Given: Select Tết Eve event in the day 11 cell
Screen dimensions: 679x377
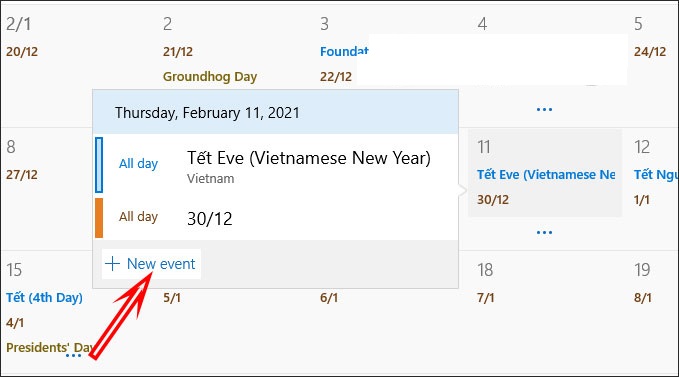Looking at the screenshot, I should click(546, 175).
